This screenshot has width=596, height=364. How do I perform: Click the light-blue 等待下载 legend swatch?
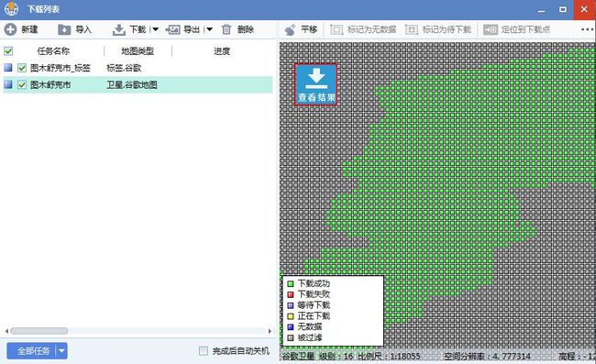click(x=291, y=305)
